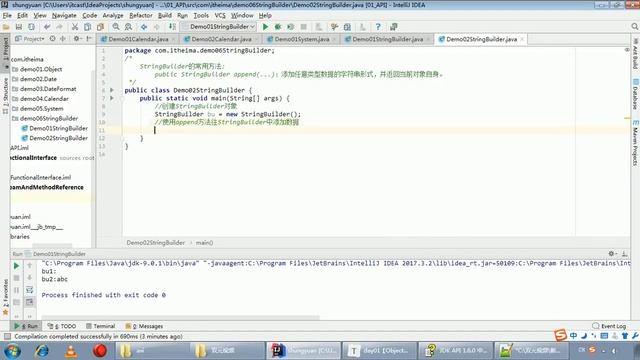Switch to Demo01Calendar.java tab

coord(138,39)
